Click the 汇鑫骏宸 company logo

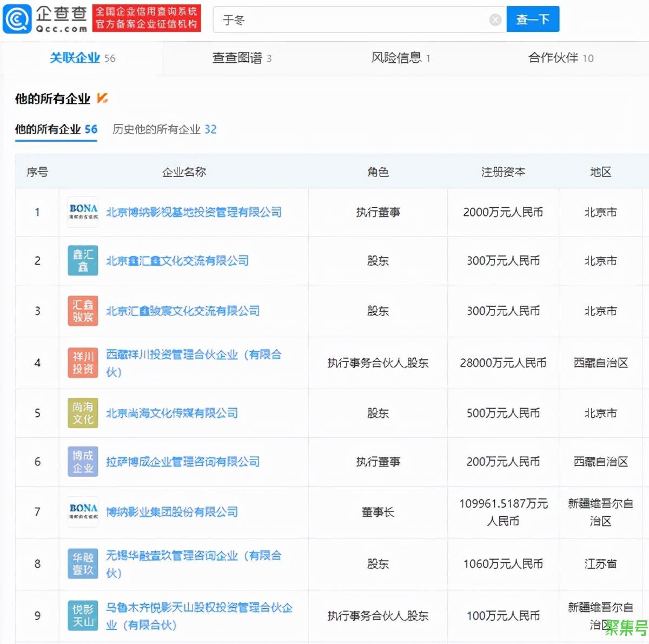coord(83,311)
